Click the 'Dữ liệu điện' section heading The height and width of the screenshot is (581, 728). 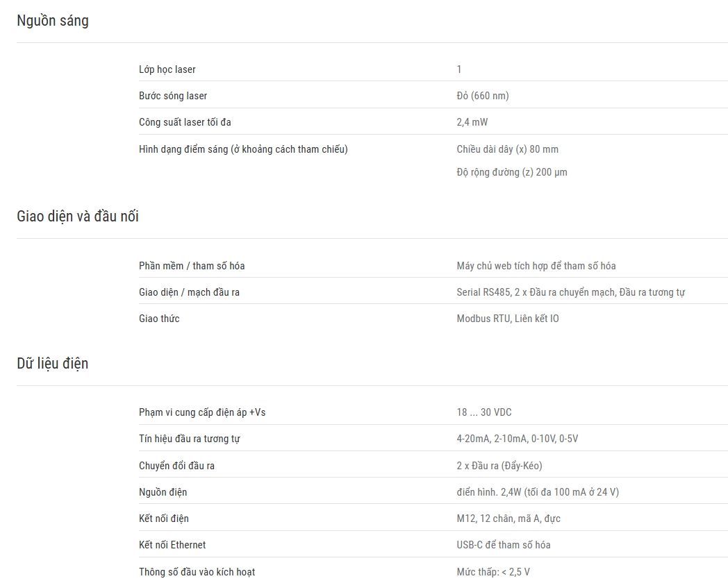(x=53, y=363)
